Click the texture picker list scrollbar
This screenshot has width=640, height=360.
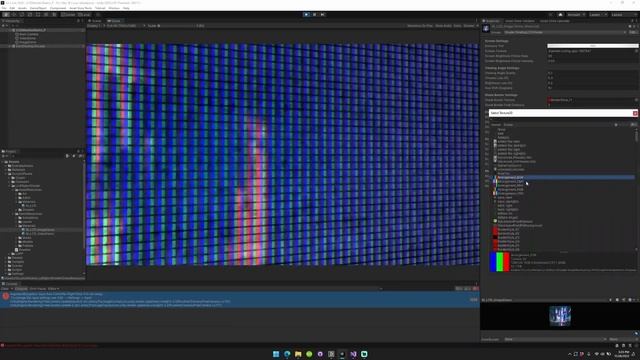pos(636,136)
